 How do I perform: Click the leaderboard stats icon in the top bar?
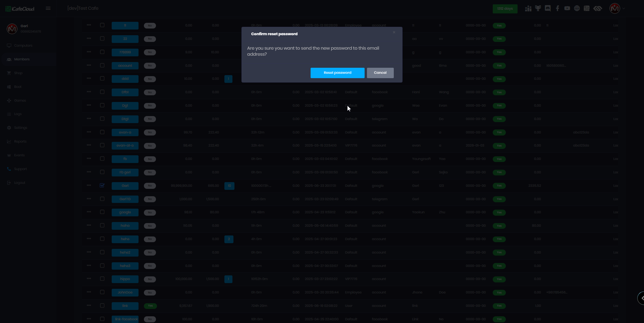coord(528,8)
